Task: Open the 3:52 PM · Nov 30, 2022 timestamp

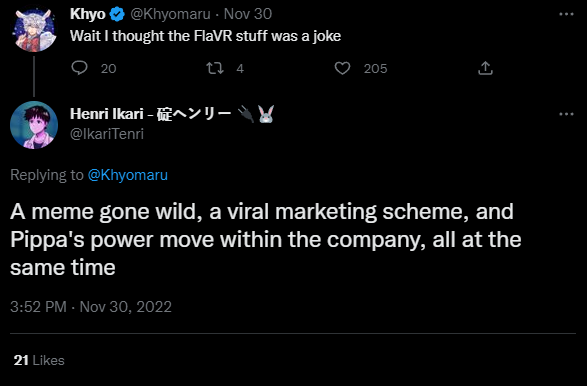Action: click(x=91, y=307)
